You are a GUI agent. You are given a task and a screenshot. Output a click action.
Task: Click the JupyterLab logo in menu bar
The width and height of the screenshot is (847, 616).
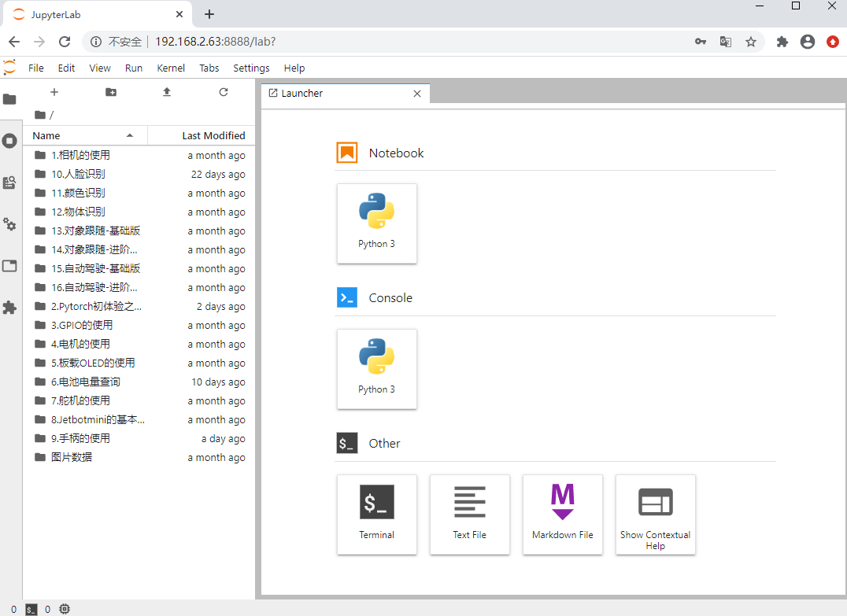tap(9, 68)
